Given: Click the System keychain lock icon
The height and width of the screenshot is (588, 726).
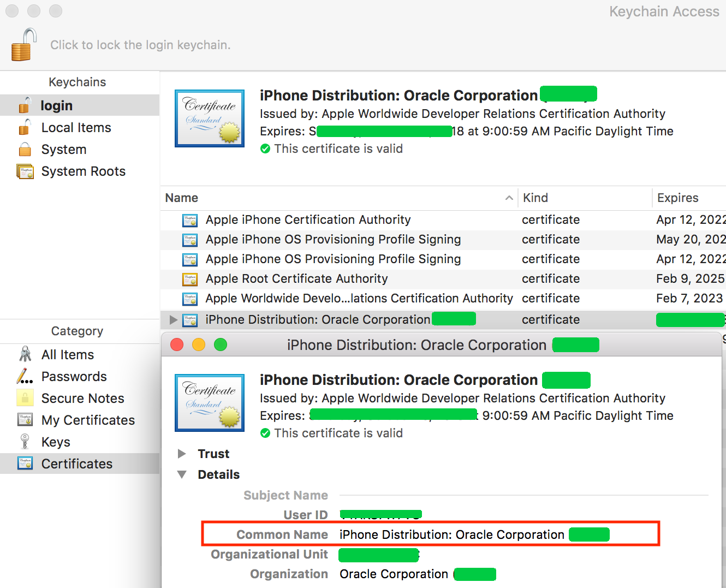Looking at the screenshot, I should point(25,149).
